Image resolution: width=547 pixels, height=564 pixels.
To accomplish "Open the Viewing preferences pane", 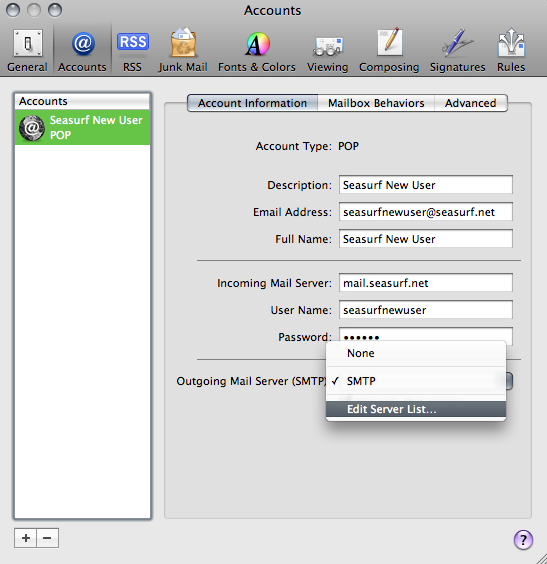I will tap(327, 51).
